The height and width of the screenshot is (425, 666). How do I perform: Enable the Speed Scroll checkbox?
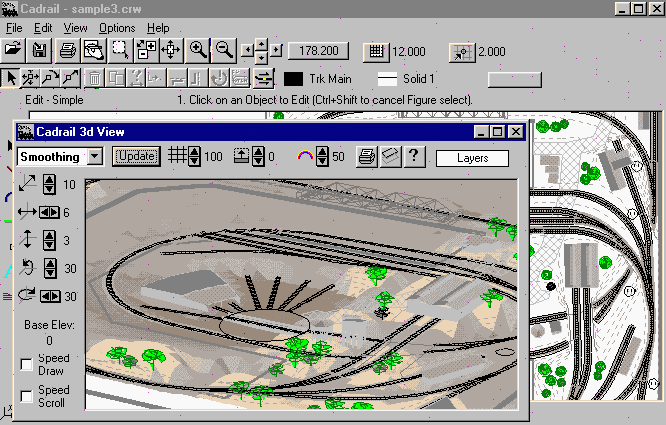pos(26,397)
